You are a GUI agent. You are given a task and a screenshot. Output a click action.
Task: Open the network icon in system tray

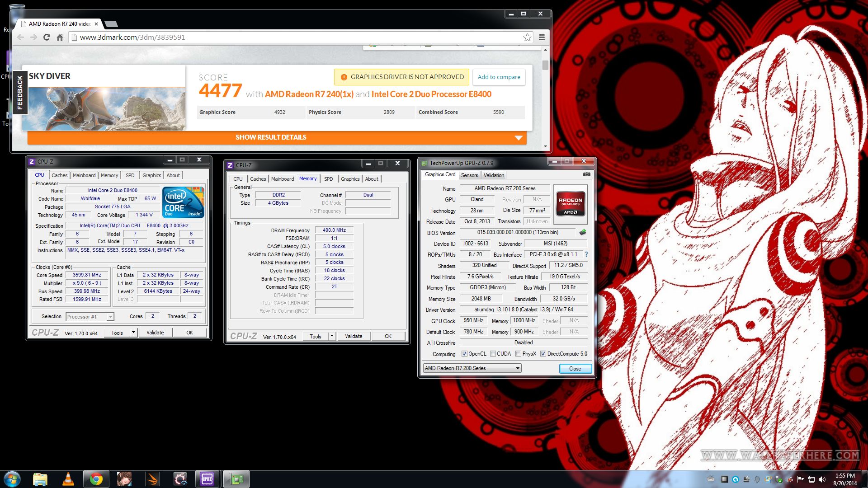click(x=811, y=479)
